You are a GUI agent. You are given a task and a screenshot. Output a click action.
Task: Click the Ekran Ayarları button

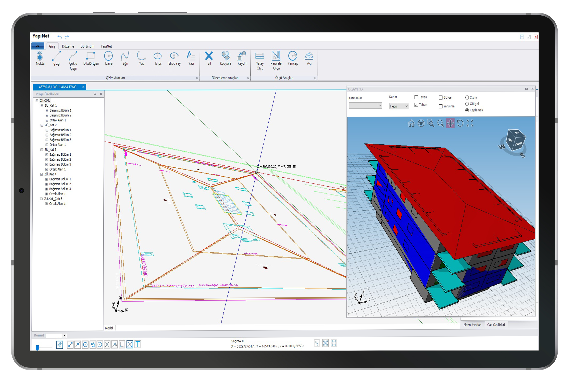click(472, 325)
